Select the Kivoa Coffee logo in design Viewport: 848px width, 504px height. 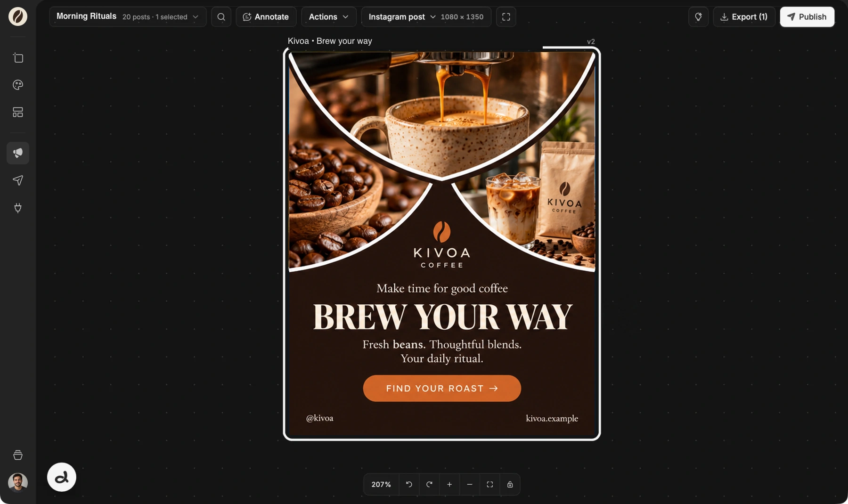442,245
